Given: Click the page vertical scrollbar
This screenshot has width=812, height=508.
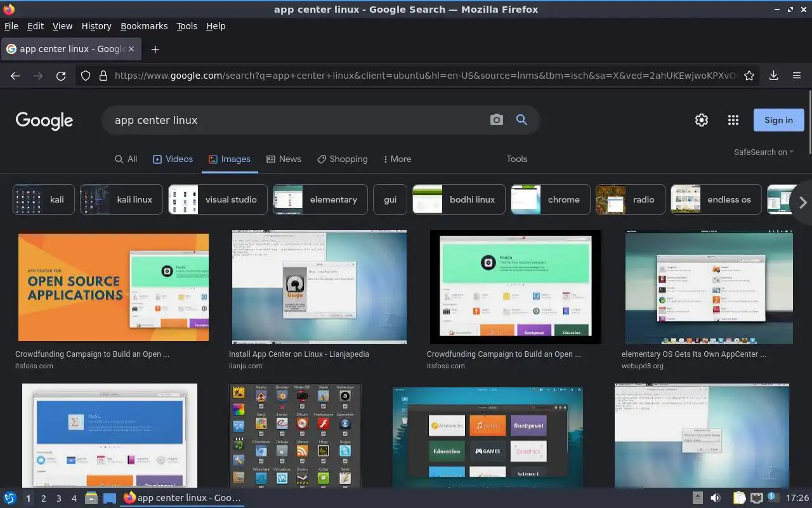Looking at the screenshot, I should click(x=809, y=122).
